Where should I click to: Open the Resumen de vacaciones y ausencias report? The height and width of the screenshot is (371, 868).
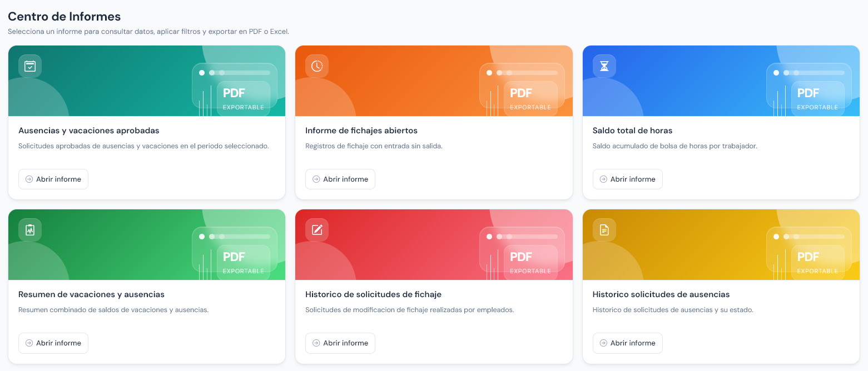coord(53,343)
